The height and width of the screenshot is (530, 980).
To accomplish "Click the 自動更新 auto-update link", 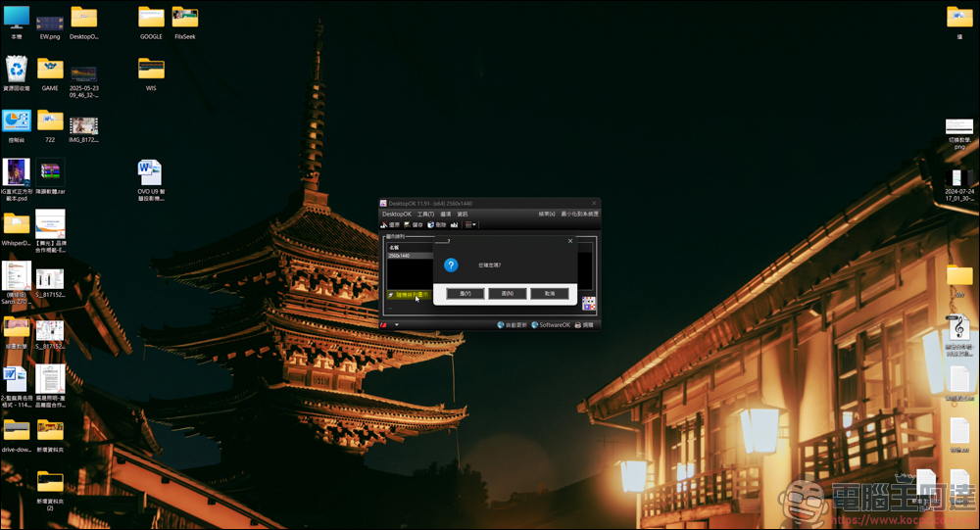I will click(512, 325).
